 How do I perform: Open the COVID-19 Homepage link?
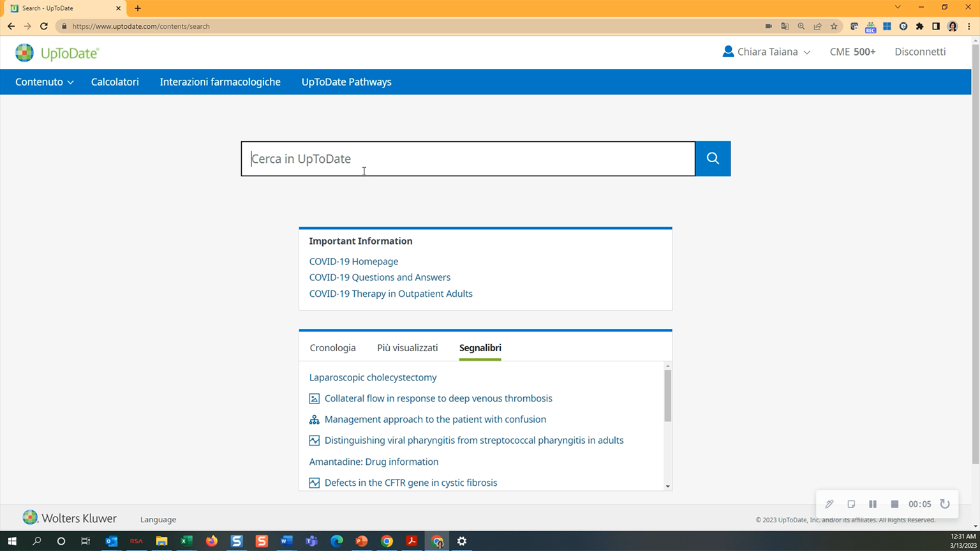353,261
